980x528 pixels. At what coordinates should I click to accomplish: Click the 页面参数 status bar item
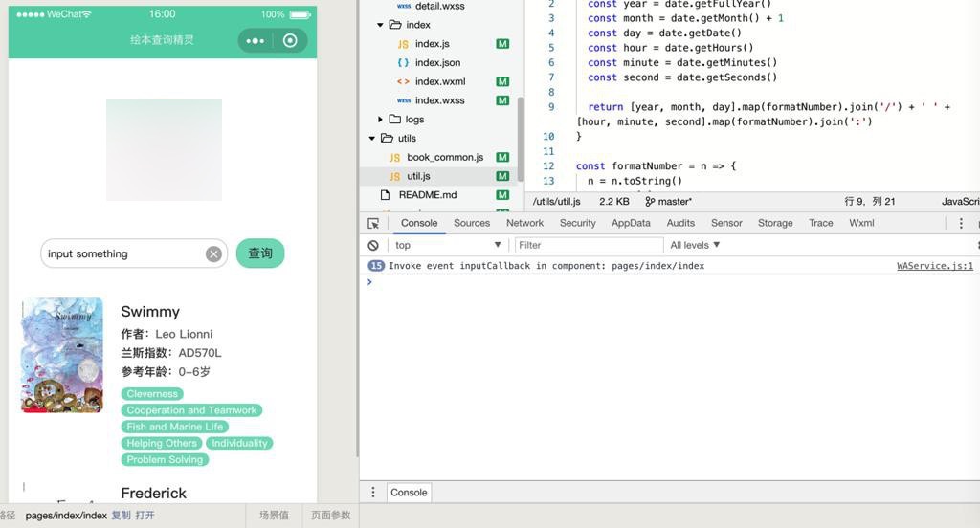(x=330, y=516)
